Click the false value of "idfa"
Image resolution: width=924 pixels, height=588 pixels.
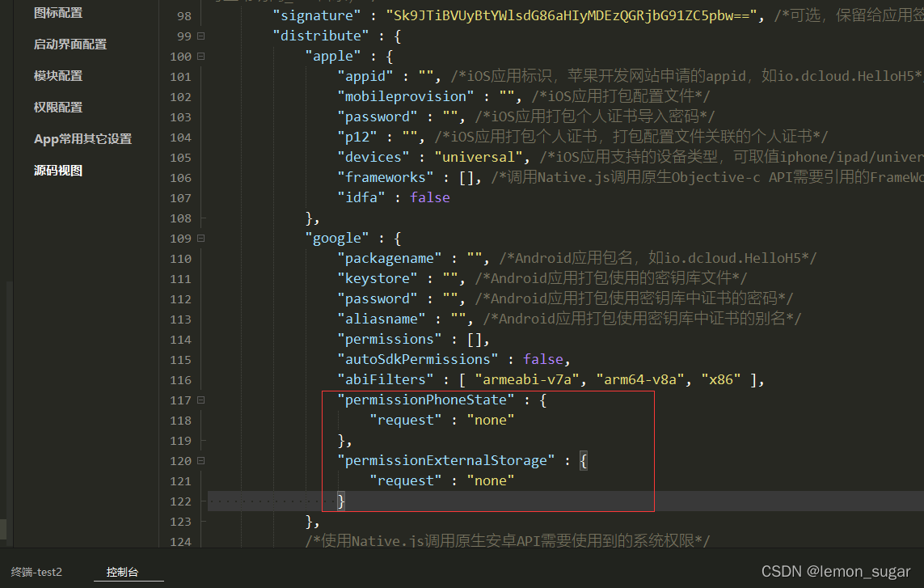(429, 197)
